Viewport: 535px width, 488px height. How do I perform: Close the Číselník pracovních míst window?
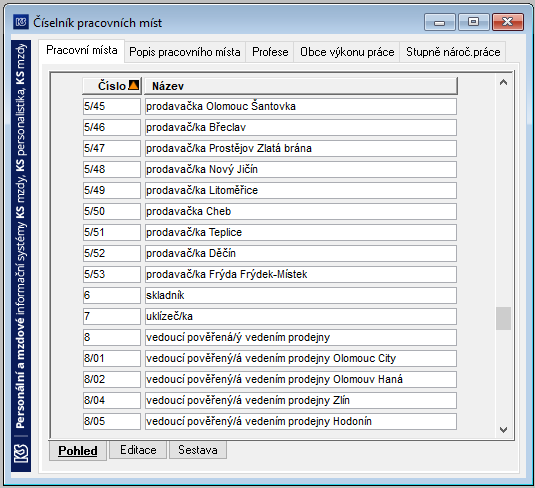[508, 23]
